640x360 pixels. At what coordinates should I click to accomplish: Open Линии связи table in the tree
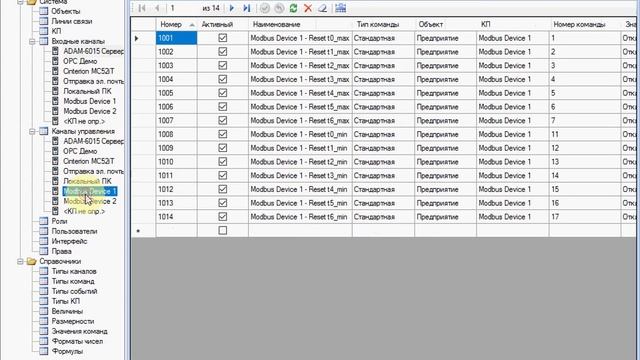click(x=72, y=21)
